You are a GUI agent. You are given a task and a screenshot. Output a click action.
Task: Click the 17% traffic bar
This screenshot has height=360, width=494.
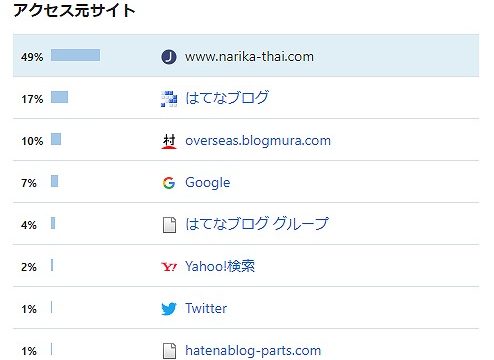pyautogui.click(x=59, y=97)
